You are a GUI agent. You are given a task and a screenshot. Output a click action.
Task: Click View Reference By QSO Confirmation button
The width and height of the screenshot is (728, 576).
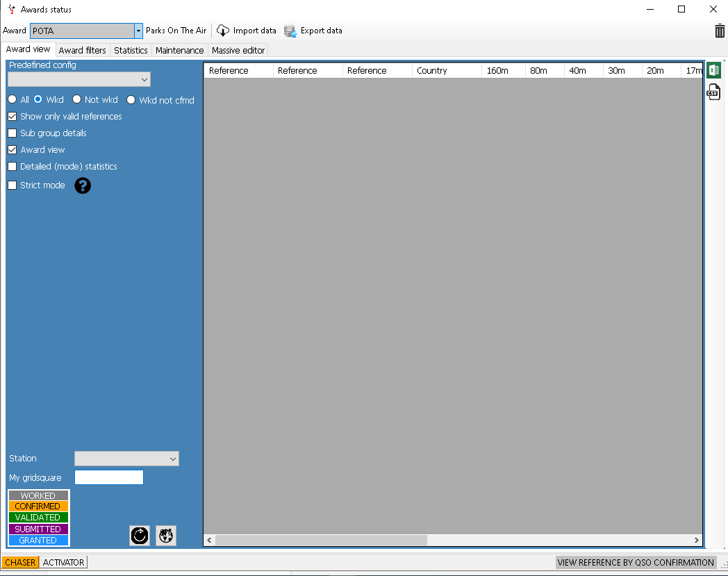pos(636,563)
